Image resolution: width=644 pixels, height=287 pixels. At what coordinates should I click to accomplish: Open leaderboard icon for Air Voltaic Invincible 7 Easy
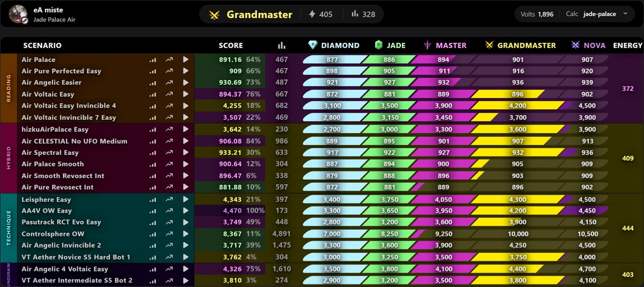point(153,117)
